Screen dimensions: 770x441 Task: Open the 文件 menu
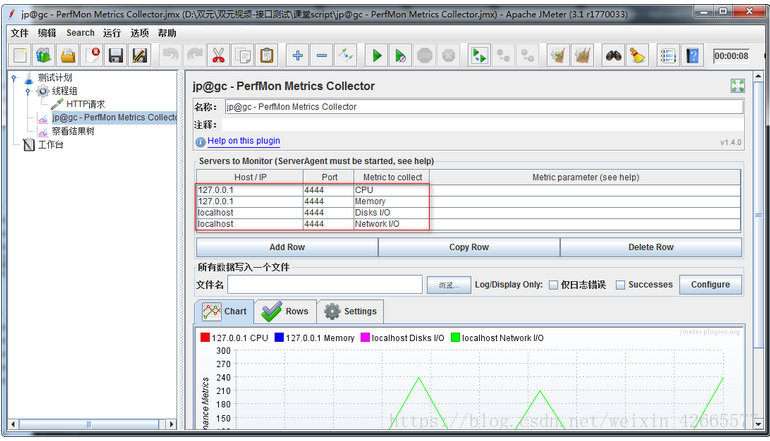[20, 33]
